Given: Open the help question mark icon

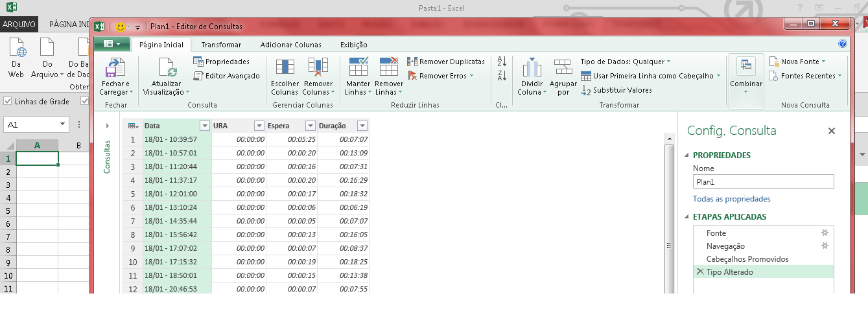Looking at the screenshot, I should pyautogui.click(x=843, y=44).
